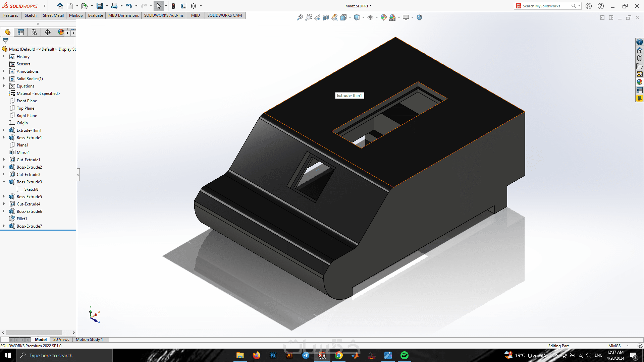Image resolution: width=644 pixels, height=362 pixels.
Task: Expand the Extrude-Thin1 feature node
Action: pyautogui.click(x=4, y=130)
